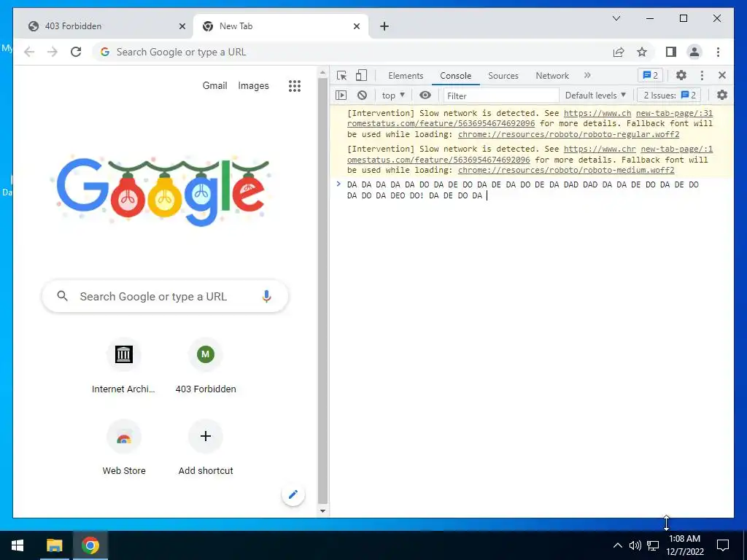Image resolution: width=747 pixels, height=560 pixels.
Task: Clear the console
Action: coord(362,96)
